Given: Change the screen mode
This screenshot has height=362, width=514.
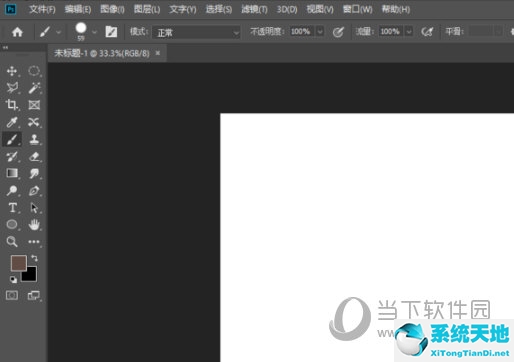Looking at the screenshot, I should click(x=34, y=295).
